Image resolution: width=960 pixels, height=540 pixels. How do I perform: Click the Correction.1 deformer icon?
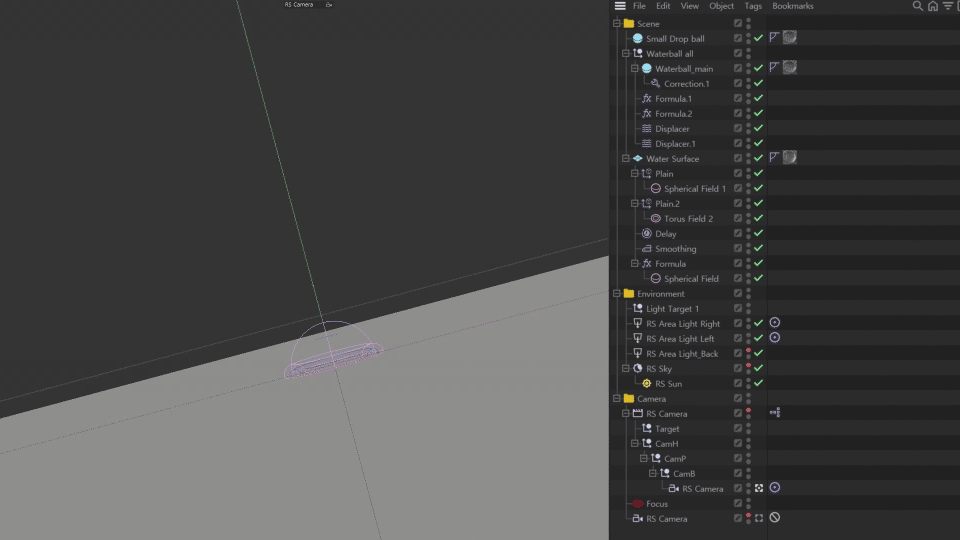(655, 83)
